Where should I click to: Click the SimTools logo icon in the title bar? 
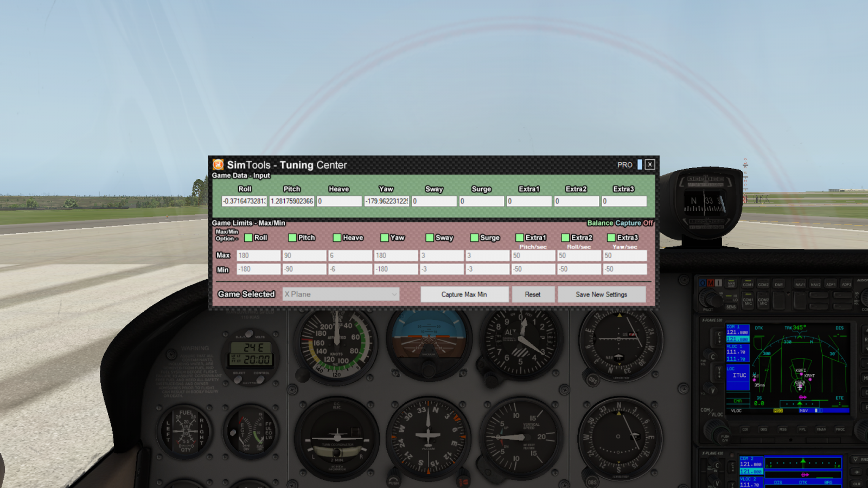tap(218, 164)
